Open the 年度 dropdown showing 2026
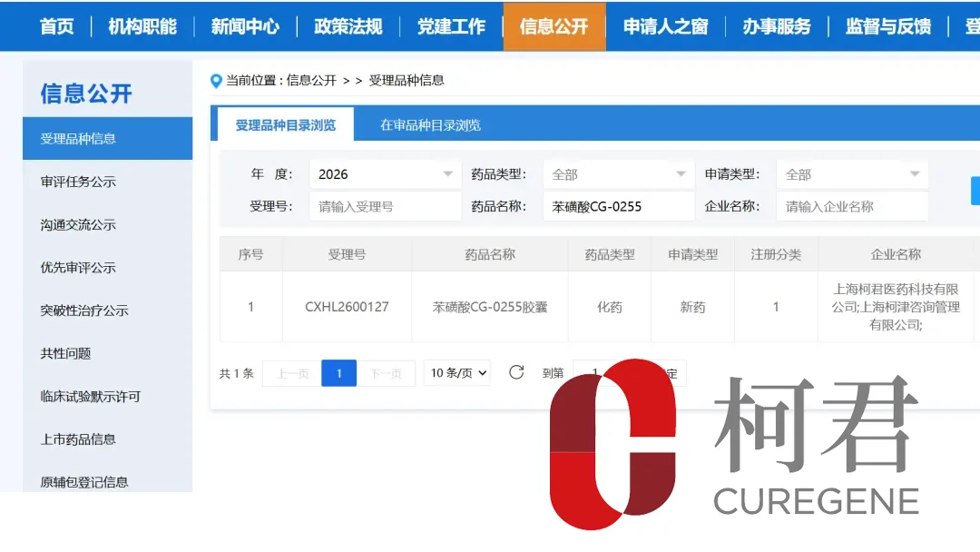This screenshot has width=980, height=552. tap(384, 172)
